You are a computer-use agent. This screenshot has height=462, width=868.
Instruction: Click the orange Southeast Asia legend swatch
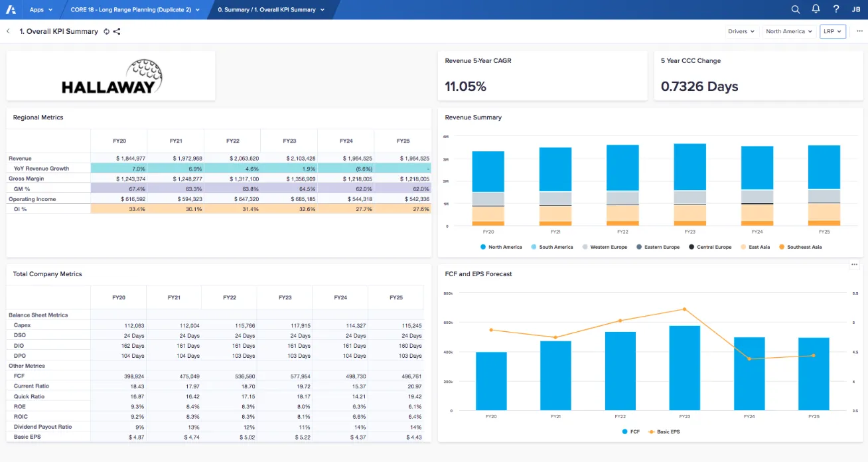[782, 247]
